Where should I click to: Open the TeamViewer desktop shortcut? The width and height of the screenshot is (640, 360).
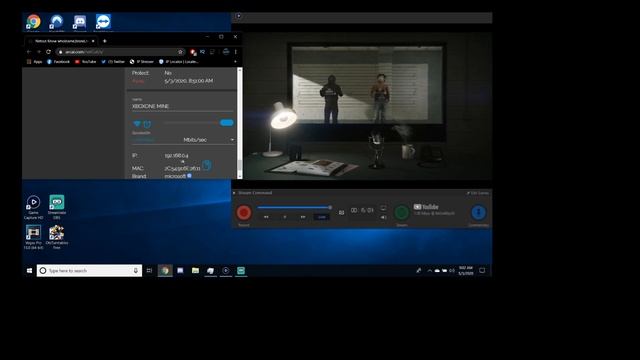pos(103,22)
